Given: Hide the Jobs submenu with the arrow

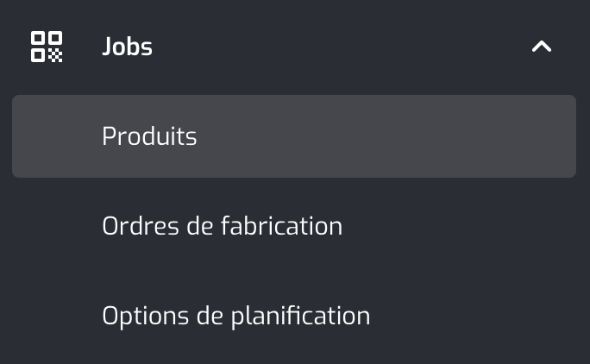Looking at the screenshot, I should (541, 47).
